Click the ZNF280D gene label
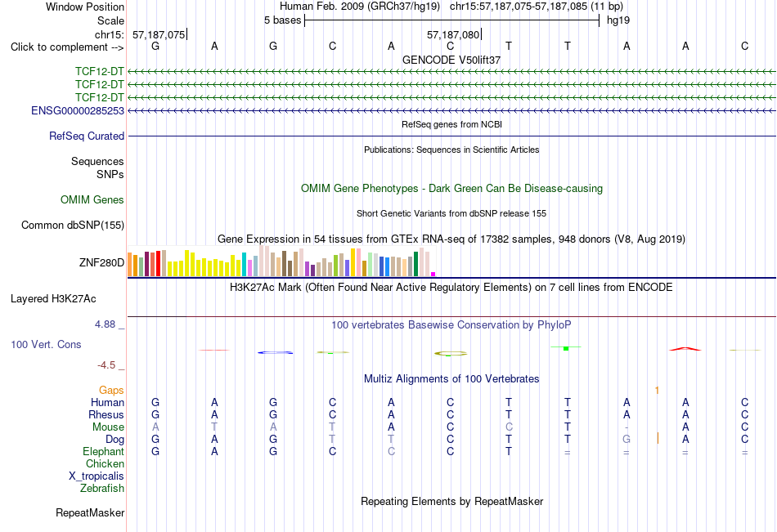Image resolution: width=777 pixels, height=532 pixels. pos(101,262)
